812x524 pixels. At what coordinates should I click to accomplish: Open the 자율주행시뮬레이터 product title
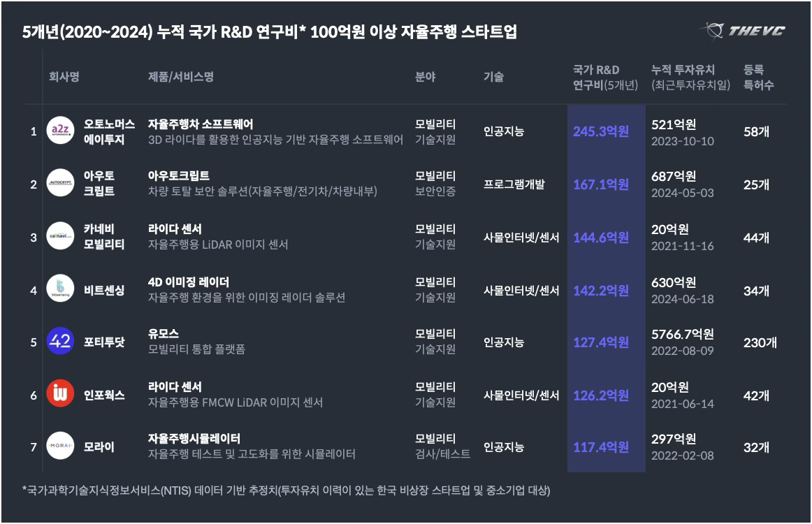194,439
